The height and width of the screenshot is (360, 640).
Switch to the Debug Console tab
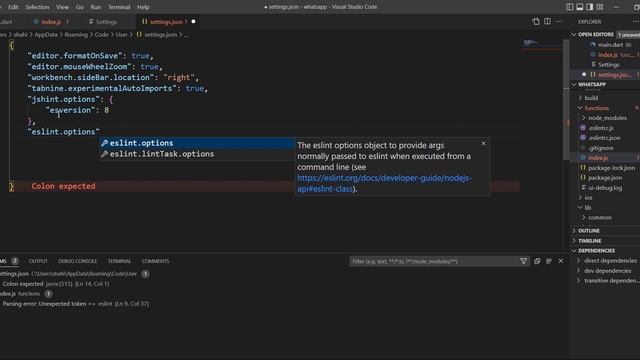(78, 261)
